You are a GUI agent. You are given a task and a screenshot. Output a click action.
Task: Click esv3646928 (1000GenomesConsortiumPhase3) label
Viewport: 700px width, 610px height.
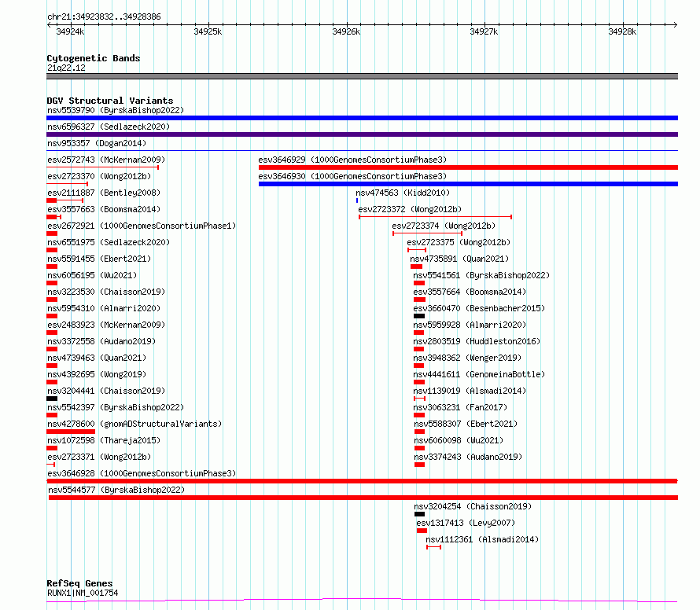point(142,473)
